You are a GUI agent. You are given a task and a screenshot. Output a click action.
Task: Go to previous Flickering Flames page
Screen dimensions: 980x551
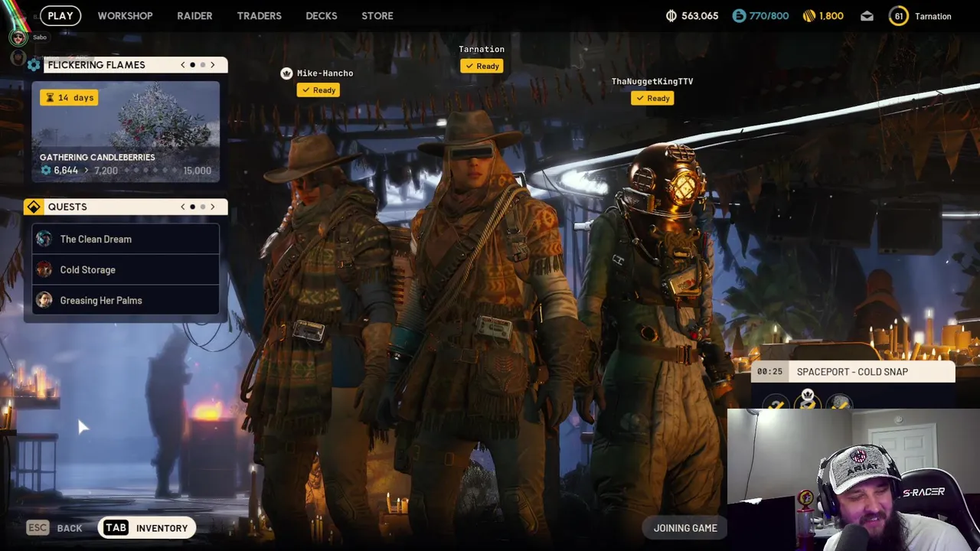tap(182, 65)
